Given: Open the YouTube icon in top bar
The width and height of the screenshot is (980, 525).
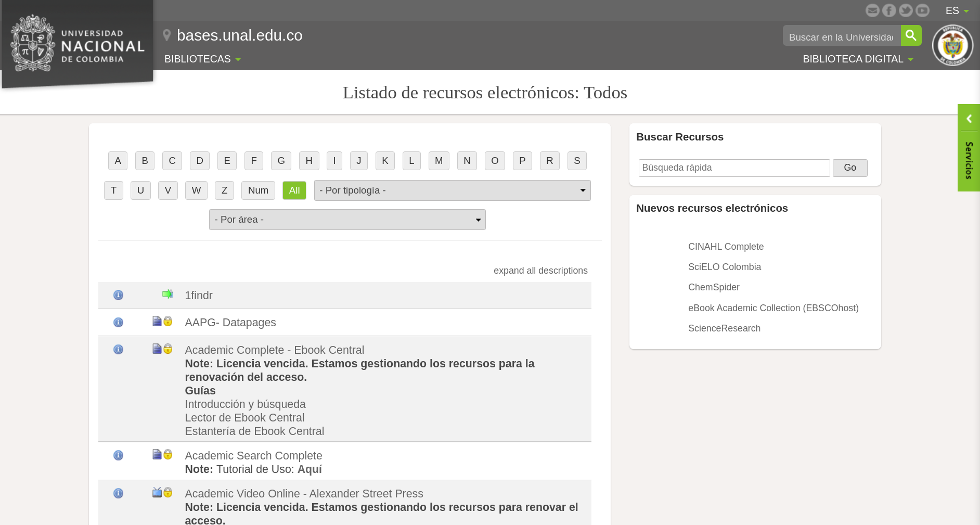Looking at the screenshot, I should click(922, 10).
